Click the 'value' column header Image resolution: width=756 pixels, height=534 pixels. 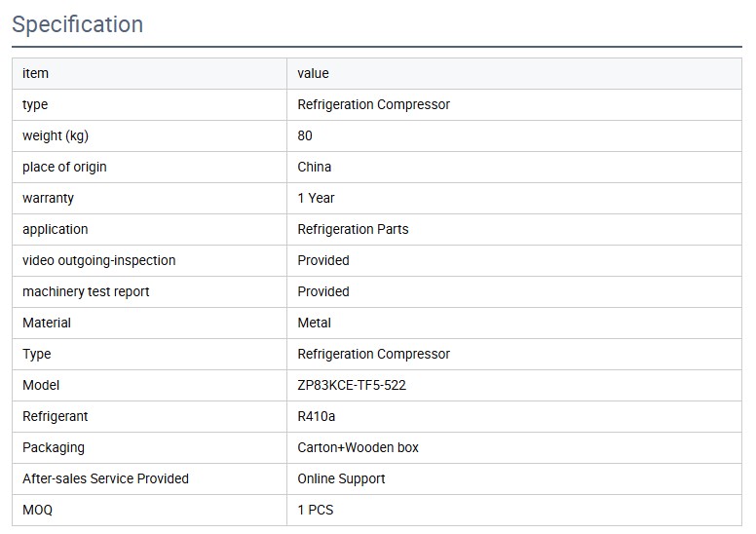coord(313,73)
